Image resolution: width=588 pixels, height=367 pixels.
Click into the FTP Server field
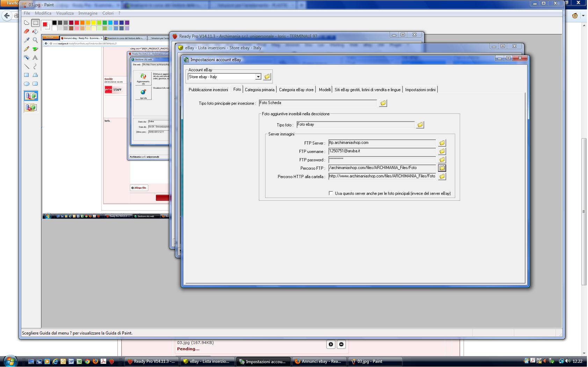[x=382, y=143]
